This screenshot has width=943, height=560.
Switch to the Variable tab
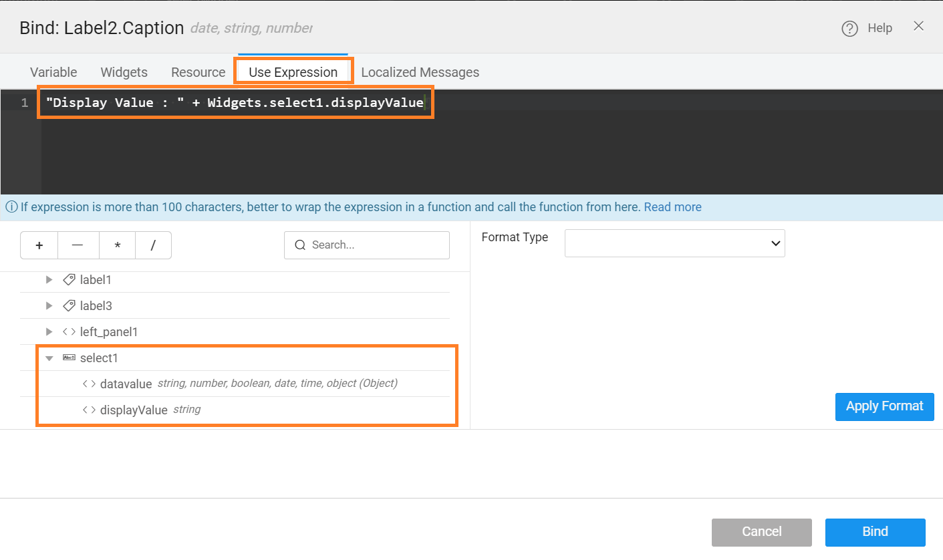pyautogui.click(x=53, y=72)
